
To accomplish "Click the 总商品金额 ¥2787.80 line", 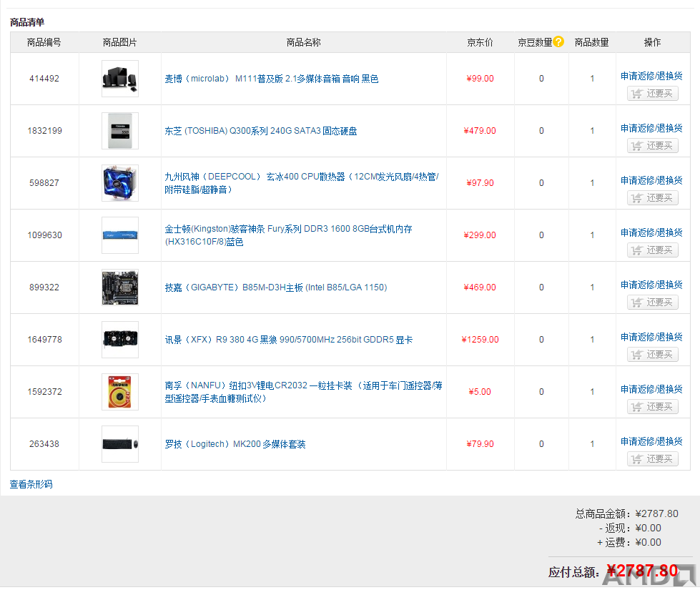I will pos(627,513).
